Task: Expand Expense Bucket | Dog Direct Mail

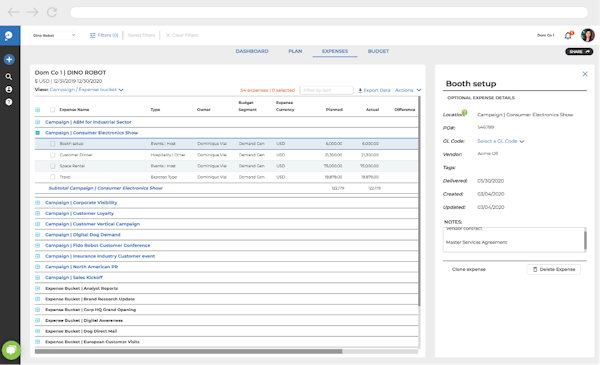Action: 38,331
